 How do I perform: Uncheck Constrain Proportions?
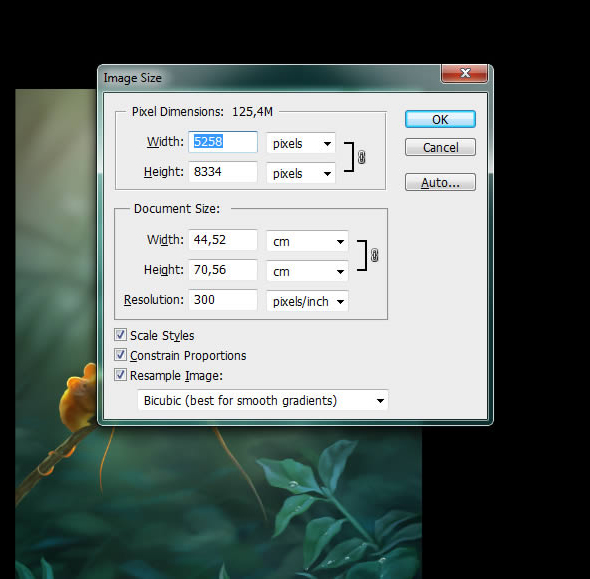pyautogui.click(x=120, y=355)
